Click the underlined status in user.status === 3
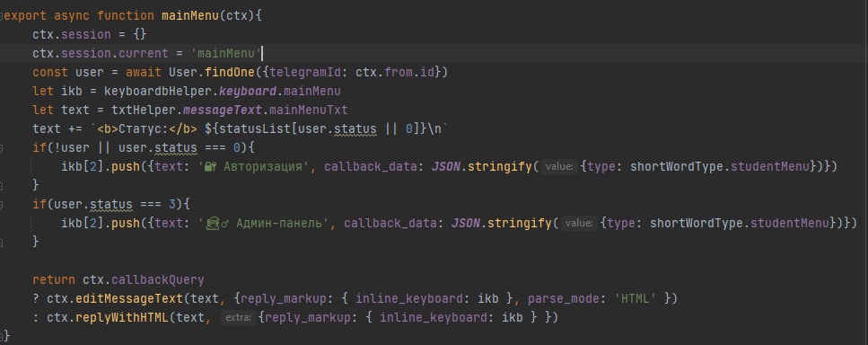 pos(111,204)
